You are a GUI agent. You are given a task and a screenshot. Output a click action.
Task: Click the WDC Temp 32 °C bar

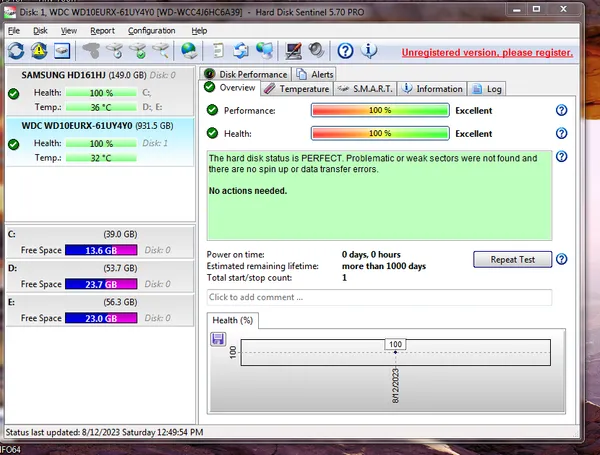click(101, 158)
